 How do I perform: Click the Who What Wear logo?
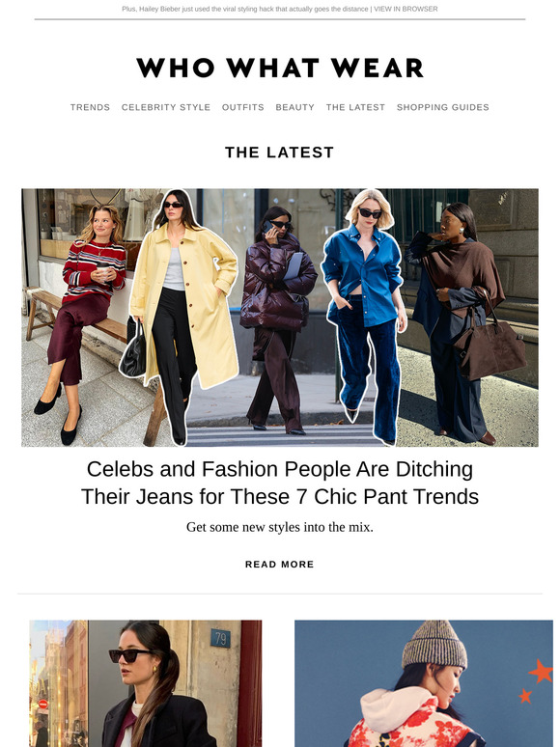tap(280, 68)
